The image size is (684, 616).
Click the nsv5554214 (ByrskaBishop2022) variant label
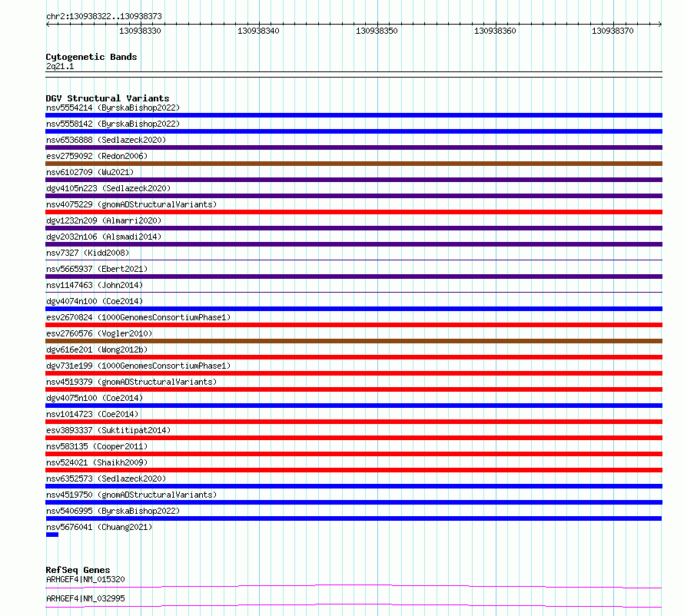[112, 108]
